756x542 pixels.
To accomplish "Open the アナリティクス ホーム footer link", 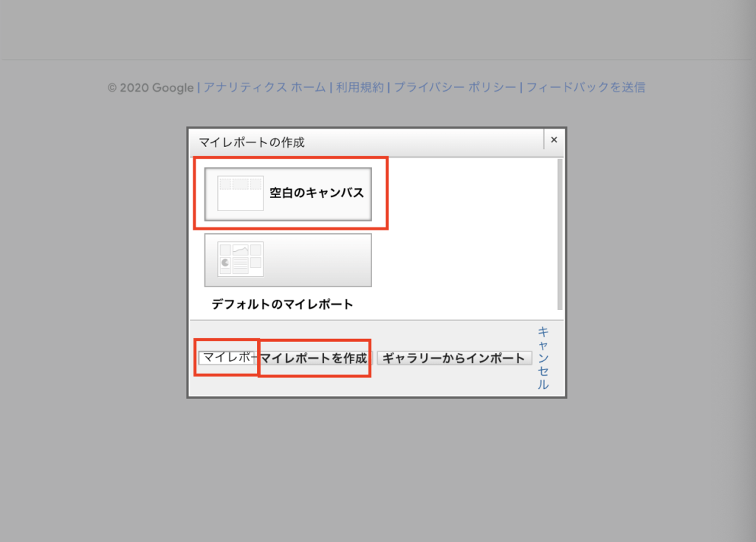I will (265, 87).
